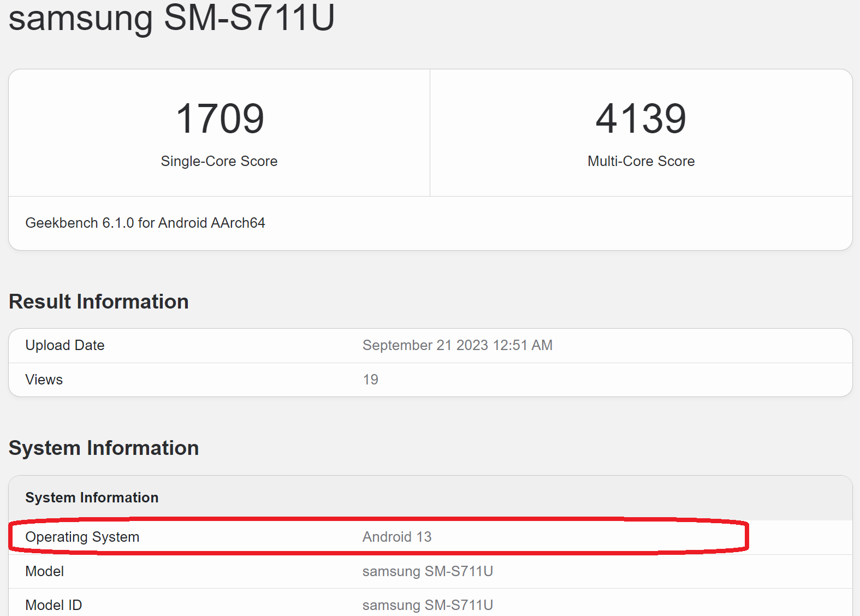The width and height of the screenshot is (860, 616).
Task: Click the Upload Date row label
Action: pos(65,345)
